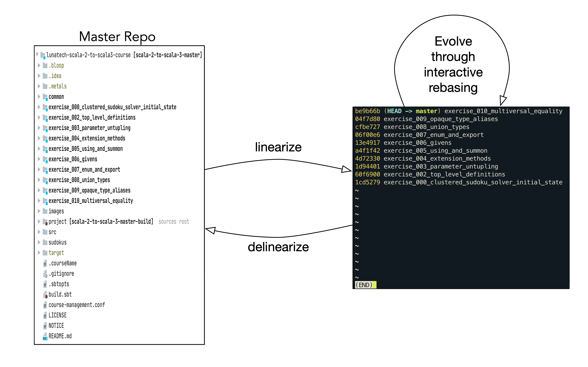Select exercise_004_extension_methods in project tree
Image resolution: width=588 pixels, height=367 pixels.
click(x=87, y=138)
